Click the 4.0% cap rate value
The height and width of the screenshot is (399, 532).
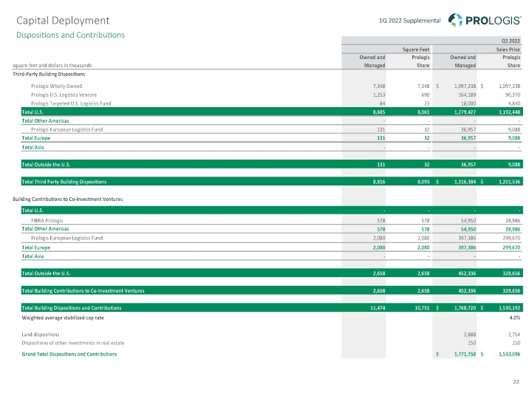[515, 318]
